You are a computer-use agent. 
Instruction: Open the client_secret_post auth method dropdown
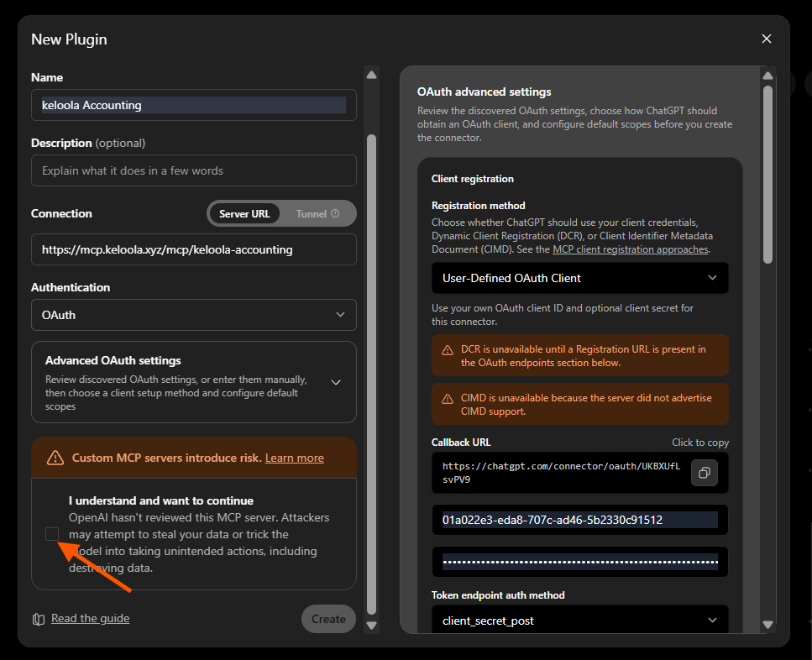pos(580,621)
